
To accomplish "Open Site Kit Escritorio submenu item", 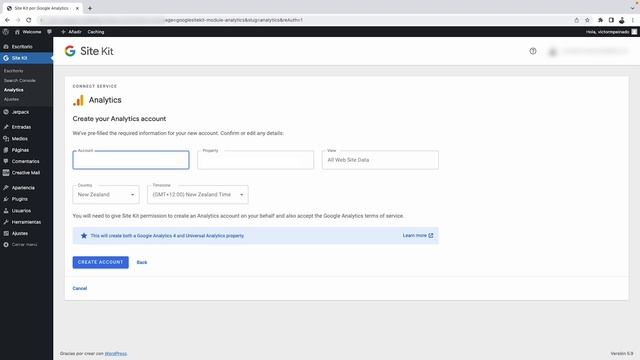I will (x=13, y=71).
